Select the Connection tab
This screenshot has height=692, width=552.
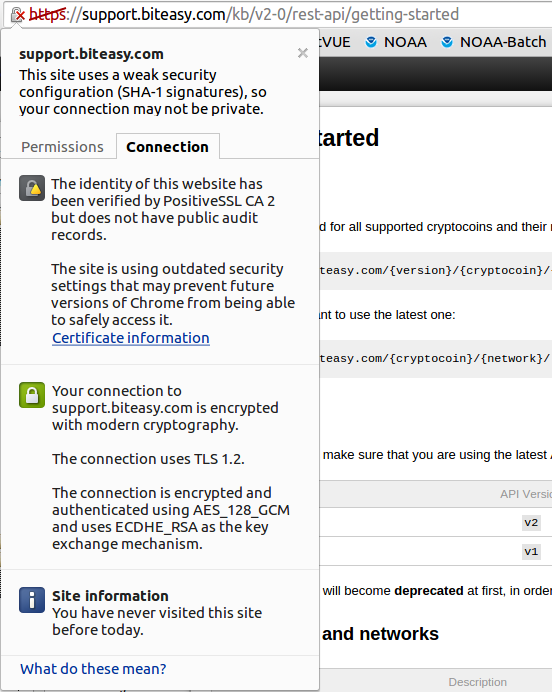(168, 147)
